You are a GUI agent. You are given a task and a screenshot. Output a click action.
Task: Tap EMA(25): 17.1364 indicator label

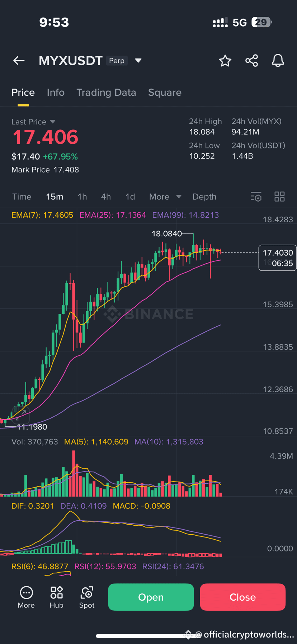[x=113, y=215]
